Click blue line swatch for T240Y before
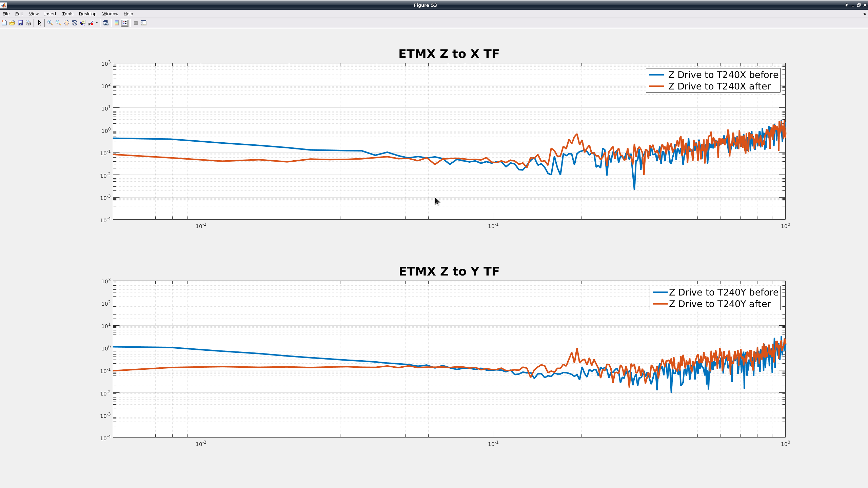This screenshot has height=488, width=868. point(660,292)
